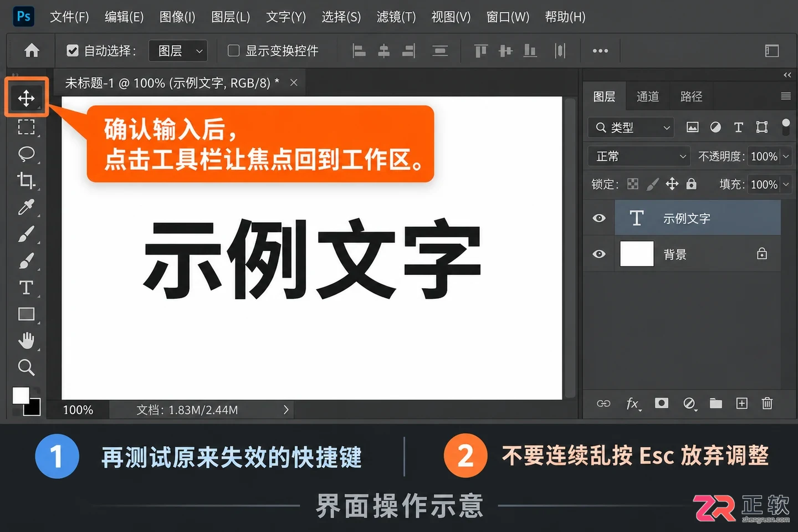Expand the 填充 value dropdown arrow

(786, 184)
